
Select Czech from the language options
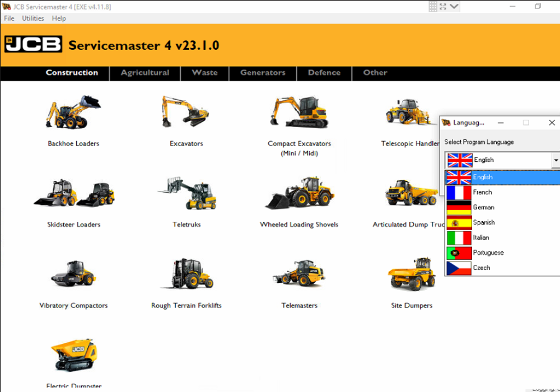(481, 268)
